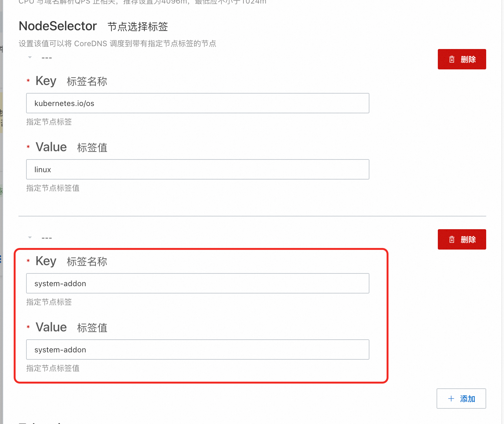Click the NodeSelector 节点选择标签 heading
The height and width of the screenshot is (424, 504).
[93, 26]
